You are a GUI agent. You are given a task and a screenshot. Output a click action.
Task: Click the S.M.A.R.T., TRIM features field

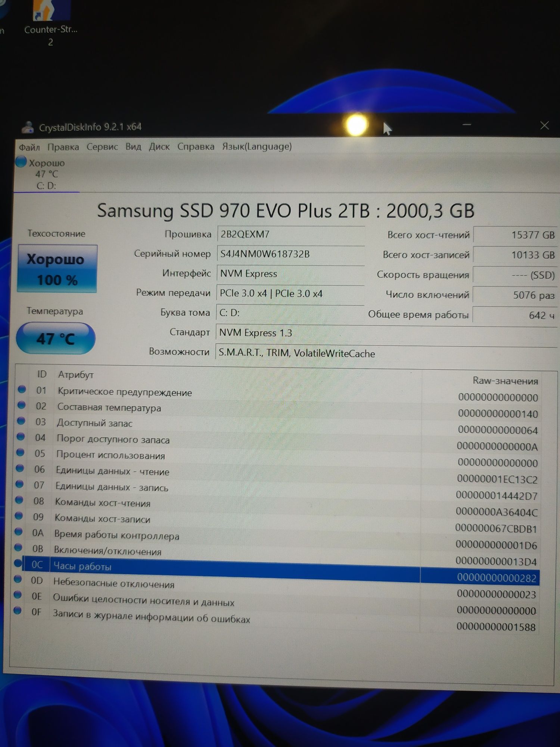coord(386,353)
